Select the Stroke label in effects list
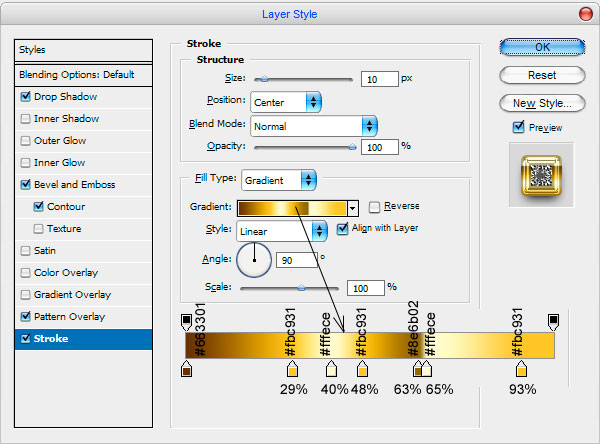Screen dimensions: 600x444 pos(51,339)
